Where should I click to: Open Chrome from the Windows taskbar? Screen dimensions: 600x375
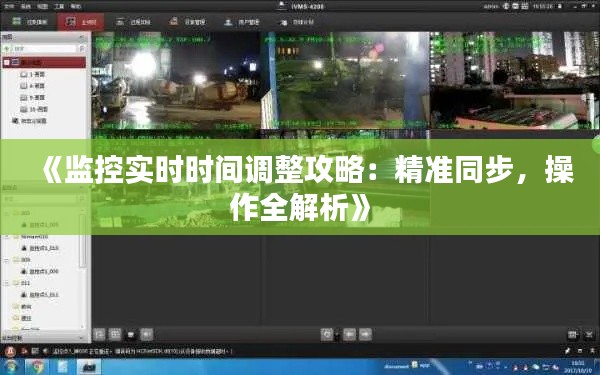[x=37, y=367]
